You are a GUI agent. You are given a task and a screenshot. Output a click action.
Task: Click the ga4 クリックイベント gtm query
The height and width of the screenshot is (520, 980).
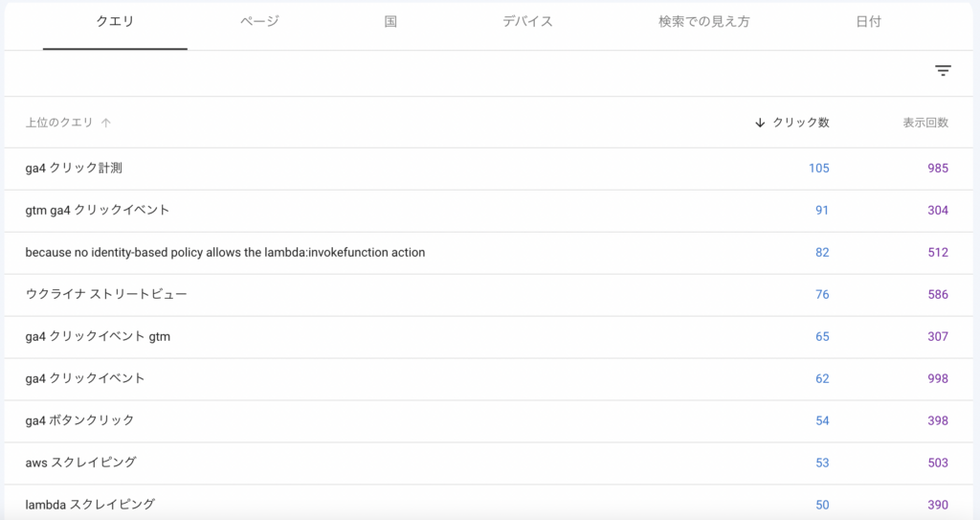click(x=98, y=337)
